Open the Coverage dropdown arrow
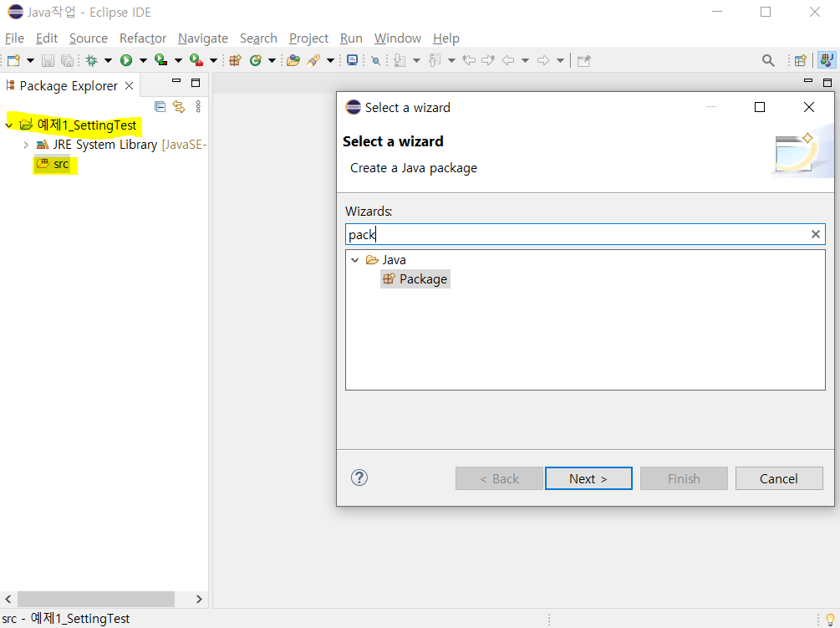The height and width of the screenshot is (628, 840). [178, 60]
